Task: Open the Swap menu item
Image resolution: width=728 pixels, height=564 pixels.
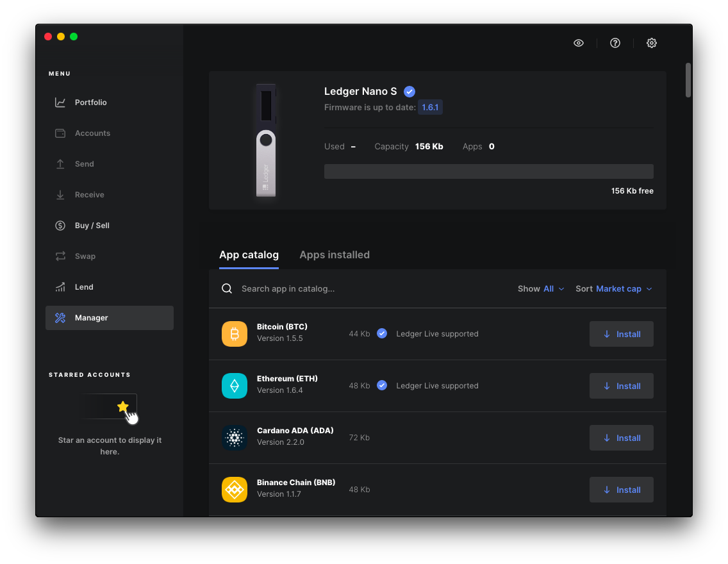Action: click(x=110, y=256)
